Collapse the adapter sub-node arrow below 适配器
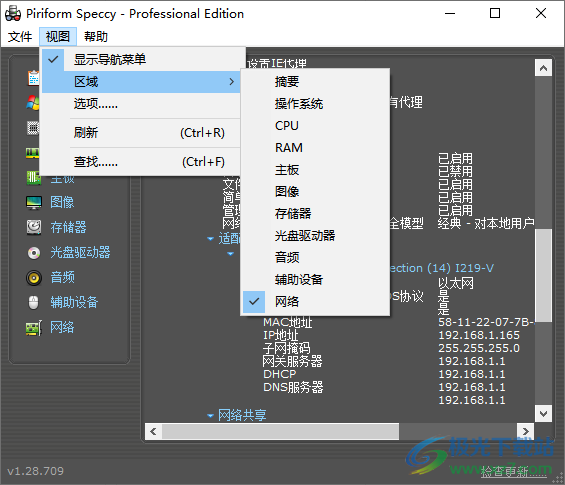Screen dimensions: 565x485 pos(231,254)
